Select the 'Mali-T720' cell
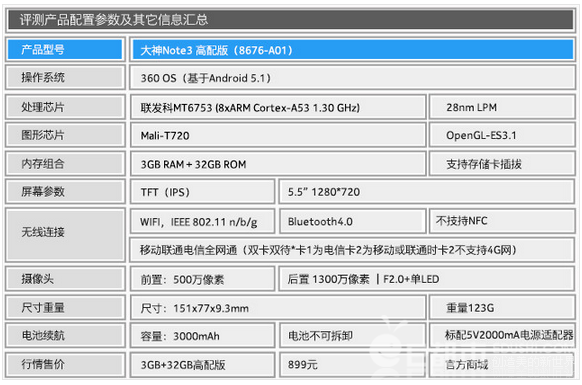This screenshot has height=385, width=582. coord(278,135)
